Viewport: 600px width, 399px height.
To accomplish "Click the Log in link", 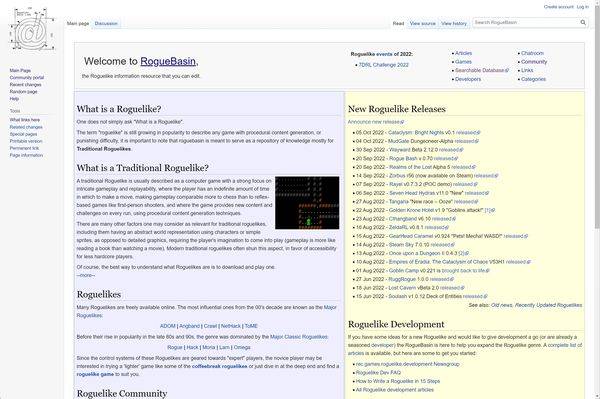I will tap(583, 7).
